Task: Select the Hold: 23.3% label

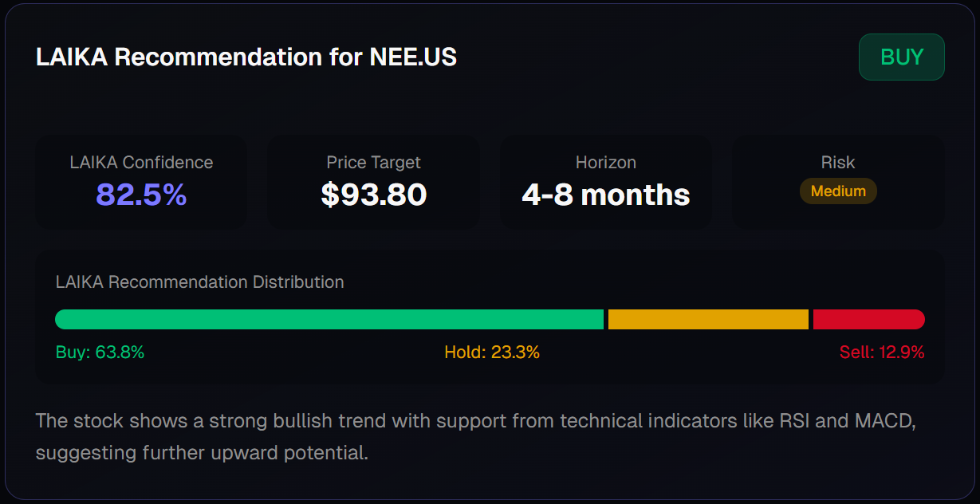Action: click(492, 352)
